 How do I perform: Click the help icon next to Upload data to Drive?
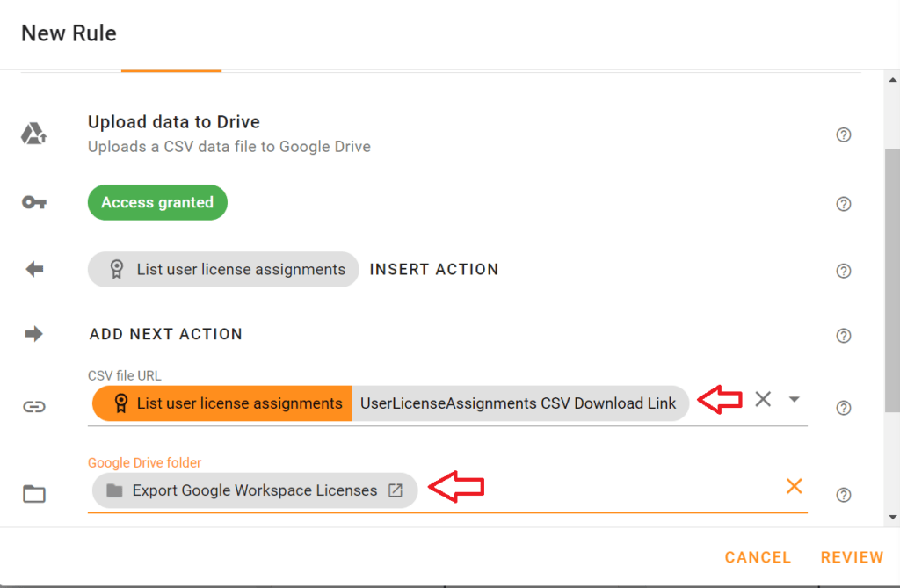(843, 134)
